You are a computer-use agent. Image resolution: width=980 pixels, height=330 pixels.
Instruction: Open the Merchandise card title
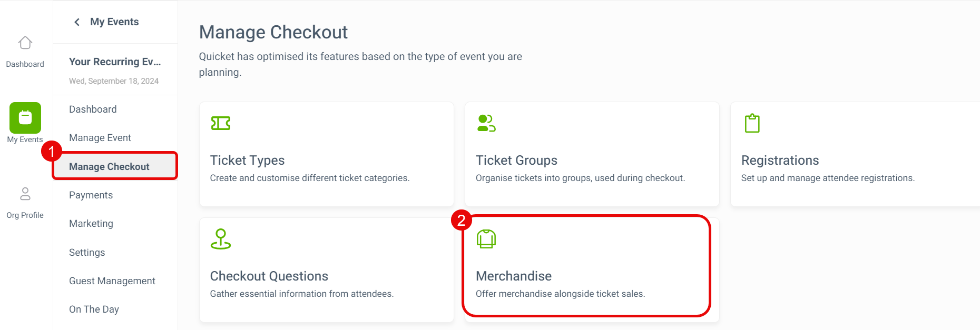click(514, 276)
